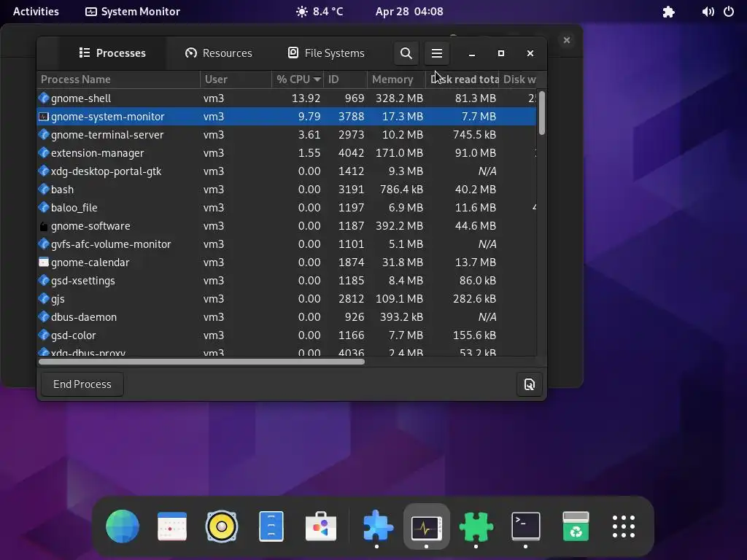Screen dimensions: 747x560
Task: Open Terminal from the dock
Action: click(525, 526)
